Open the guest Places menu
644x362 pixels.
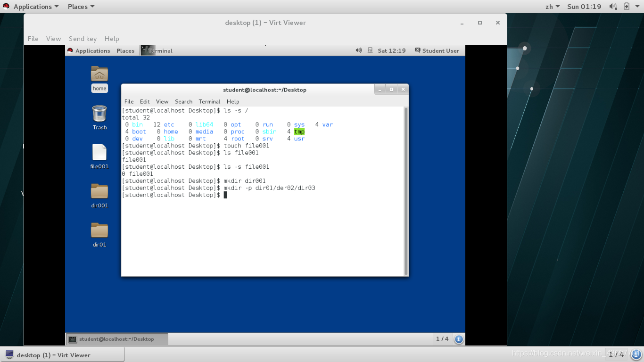125,50
